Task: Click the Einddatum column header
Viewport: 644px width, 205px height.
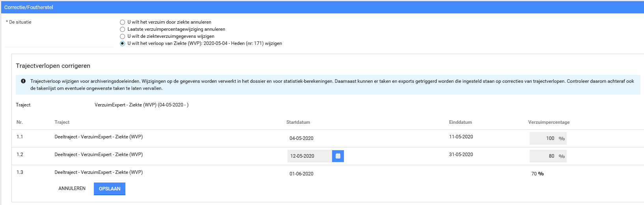Action: tap(460, 122)
